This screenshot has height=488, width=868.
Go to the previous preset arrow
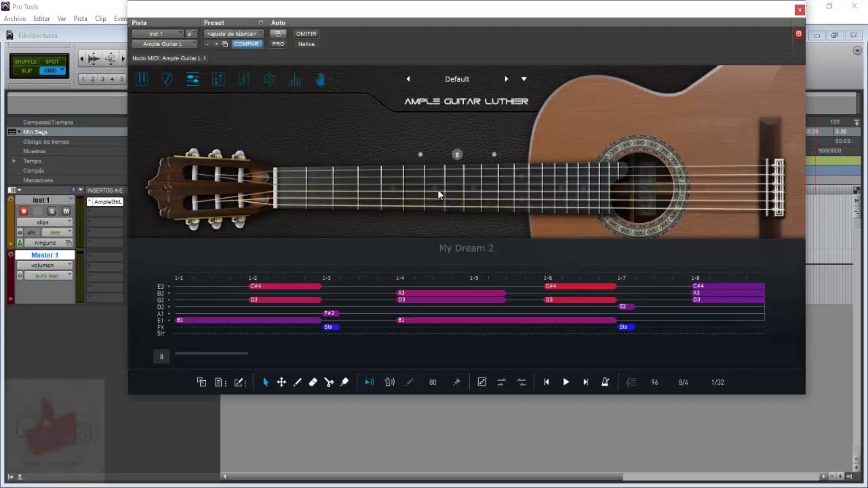[408, 79]
